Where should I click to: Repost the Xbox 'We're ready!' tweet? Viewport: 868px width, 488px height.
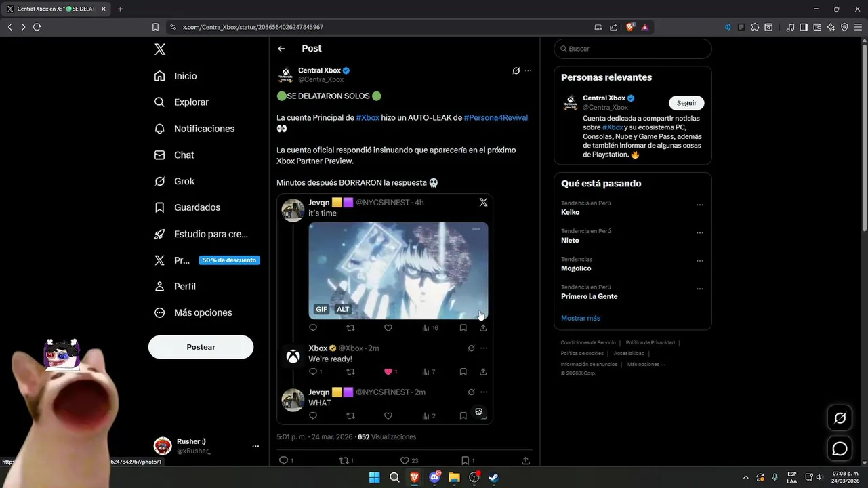click(350, 371)
